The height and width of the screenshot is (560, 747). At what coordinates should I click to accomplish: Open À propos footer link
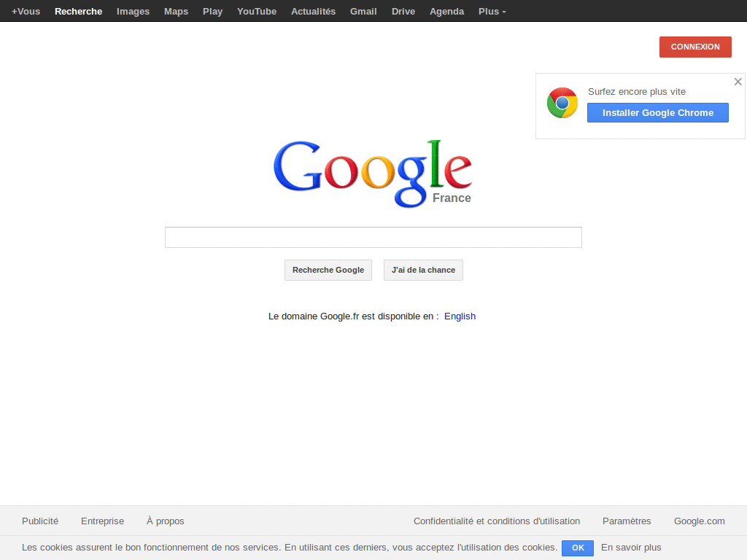tap(166, 521)
